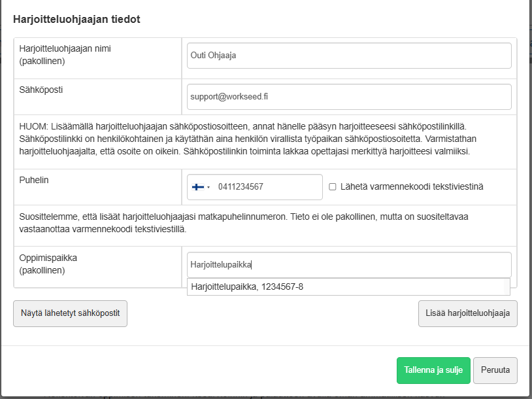Click the Oppimispaikka (pakollinen) label
This screenshot has width=532, height=399.
pyautogui.click(x=48, y=264)
